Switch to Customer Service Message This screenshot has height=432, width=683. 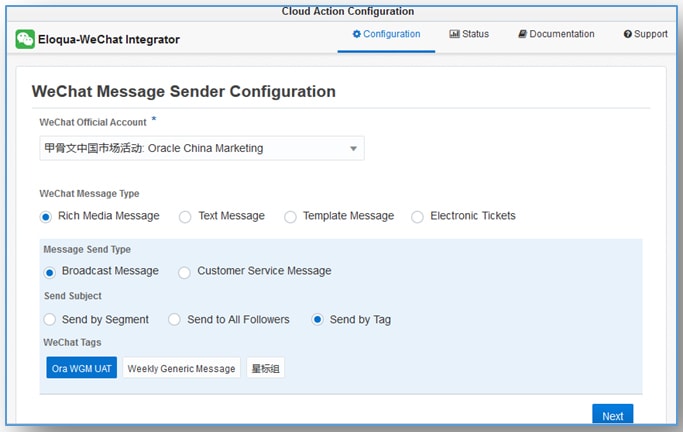click(185, 272)
